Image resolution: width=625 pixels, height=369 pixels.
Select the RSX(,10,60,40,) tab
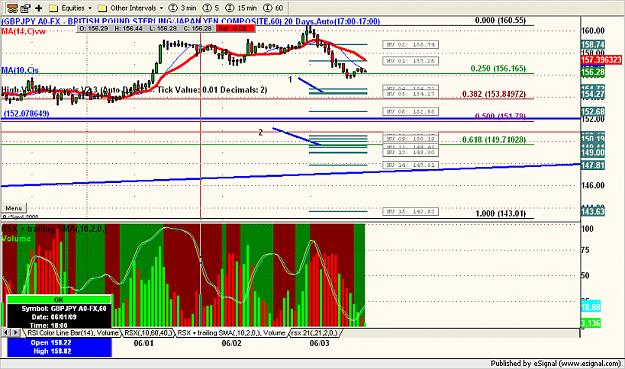pyautogui.click(x=148, y=333)
